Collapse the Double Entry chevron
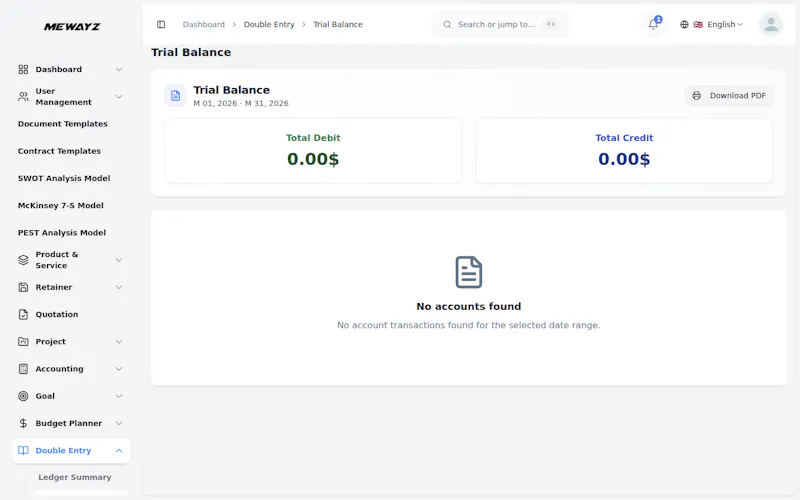 pos(119,451)
